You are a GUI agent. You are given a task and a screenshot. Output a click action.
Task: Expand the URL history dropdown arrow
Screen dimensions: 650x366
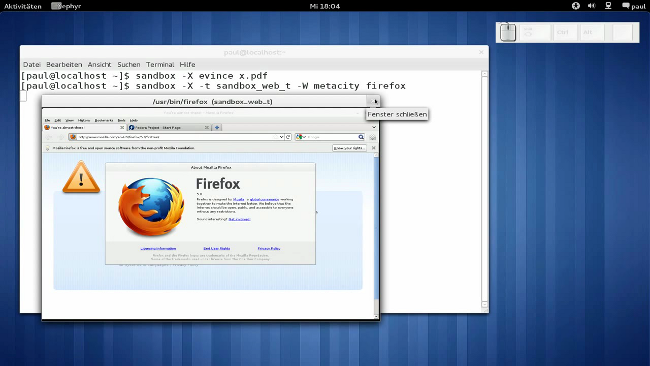click(x=281, y=137)
